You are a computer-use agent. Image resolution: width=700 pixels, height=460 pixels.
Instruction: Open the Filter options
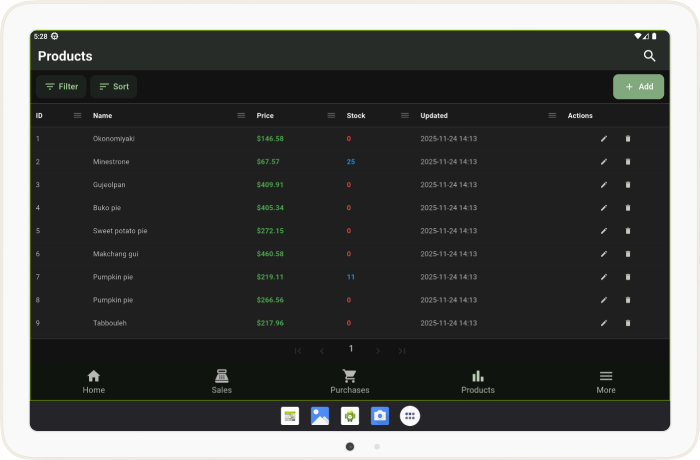point(61,87)
